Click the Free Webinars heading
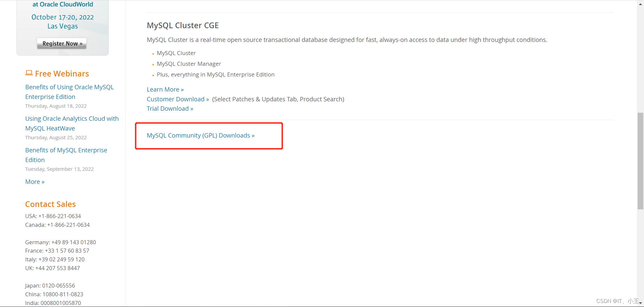 pos(62,74)
